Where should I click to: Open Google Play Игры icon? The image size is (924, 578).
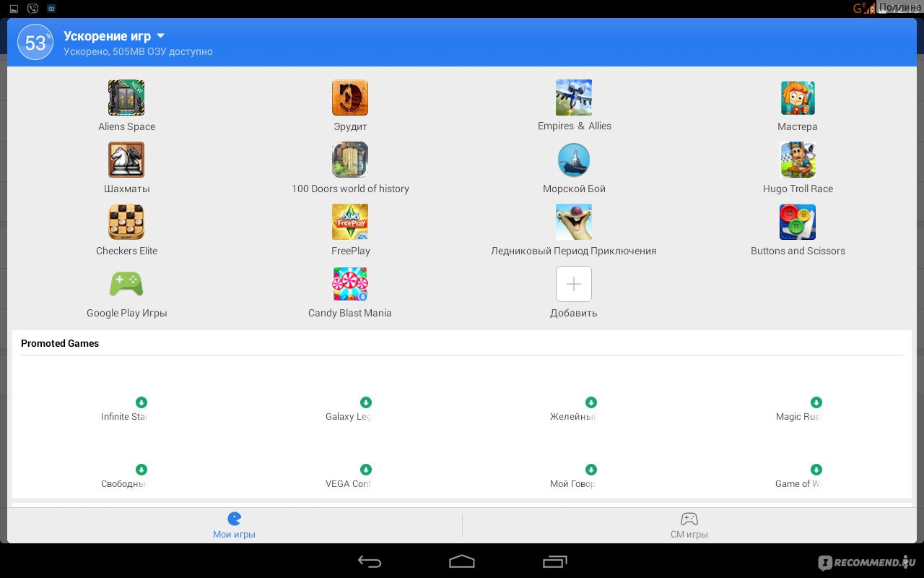[126, 284]
